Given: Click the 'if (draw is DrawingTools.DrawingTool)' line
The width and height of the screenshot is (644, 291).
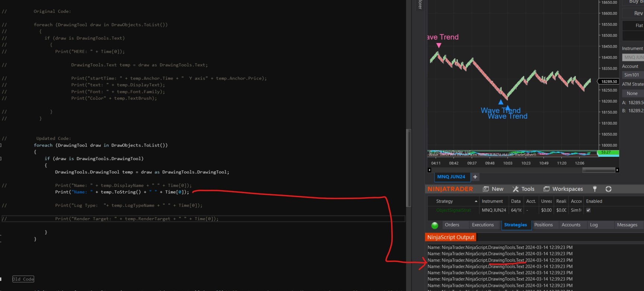Looking at the screenshot, I should [94, 159].
